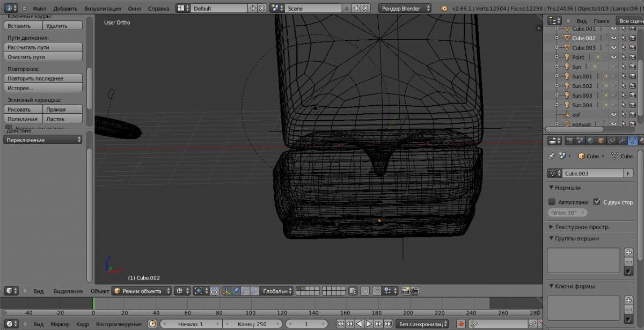
Task: Open the Constraints chain-link tab icon
Action: coord(611,141)
